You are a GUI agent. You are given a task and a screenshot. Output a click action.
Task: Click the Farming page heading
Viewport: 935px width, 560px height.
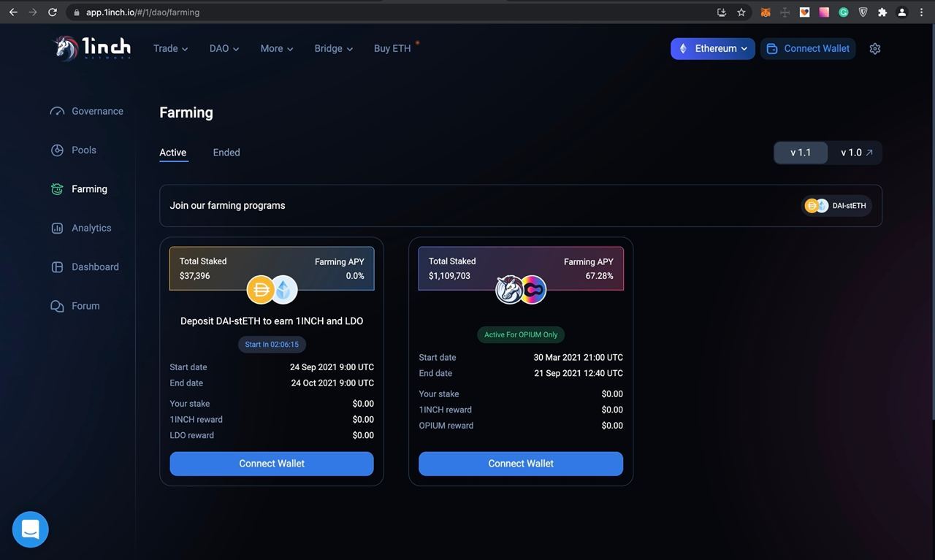point(186,112)
